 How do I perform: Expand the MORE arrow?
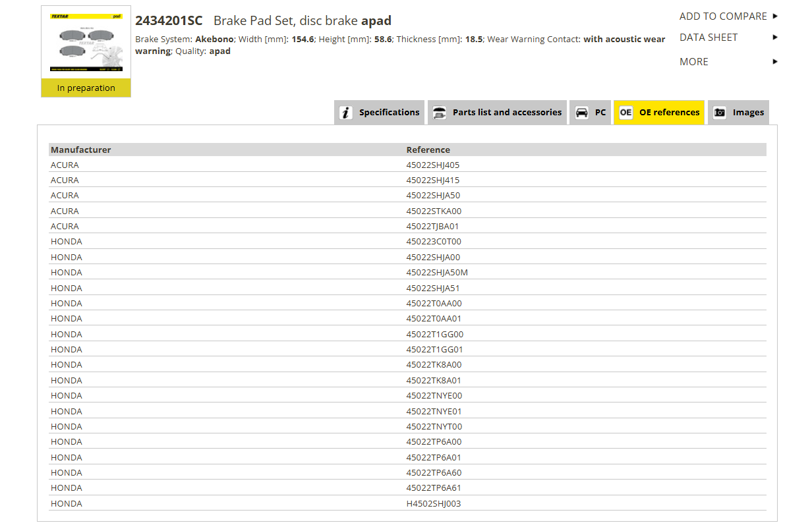775,62
